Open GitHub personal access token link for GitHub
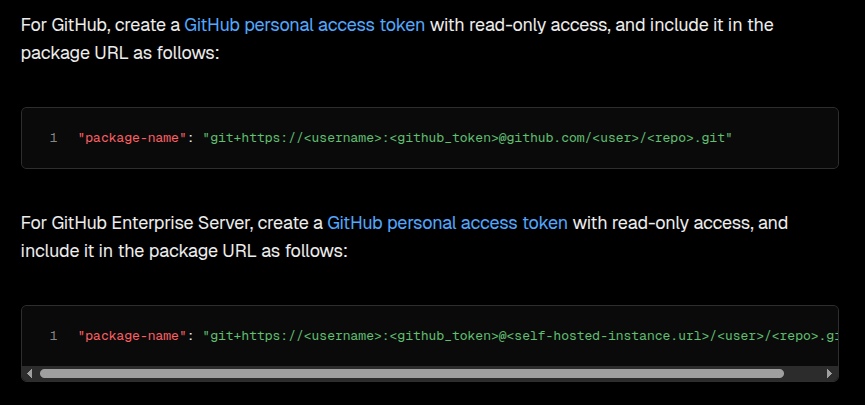865x405 pixels. point(305,25)
